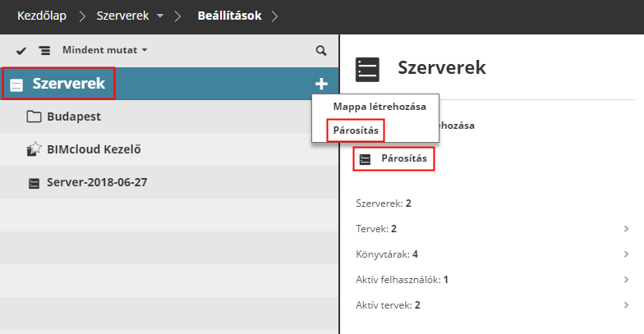The width and height of the screenshot is (644, 334).
Task: Open the Szerverek breadcrumb dropdown arrow
Action: [x=159, y=16]
